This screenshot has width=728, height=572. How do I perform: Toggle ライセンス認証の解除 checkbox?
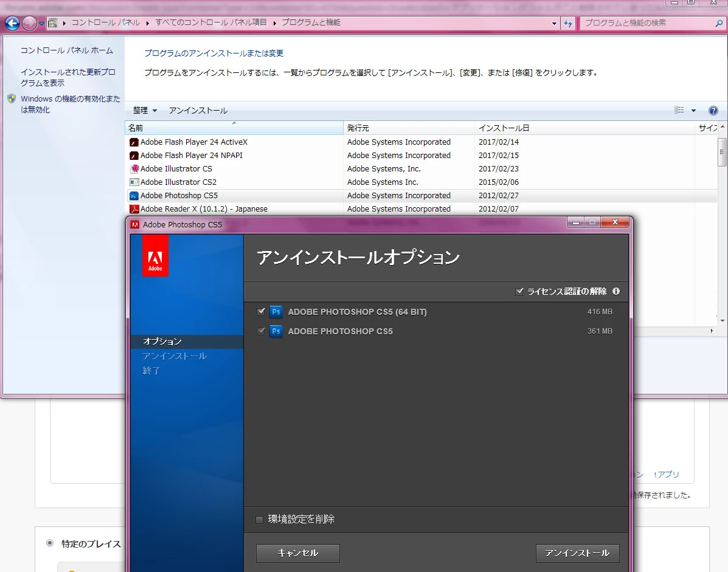pyautogui.click(x=519, y=291)
